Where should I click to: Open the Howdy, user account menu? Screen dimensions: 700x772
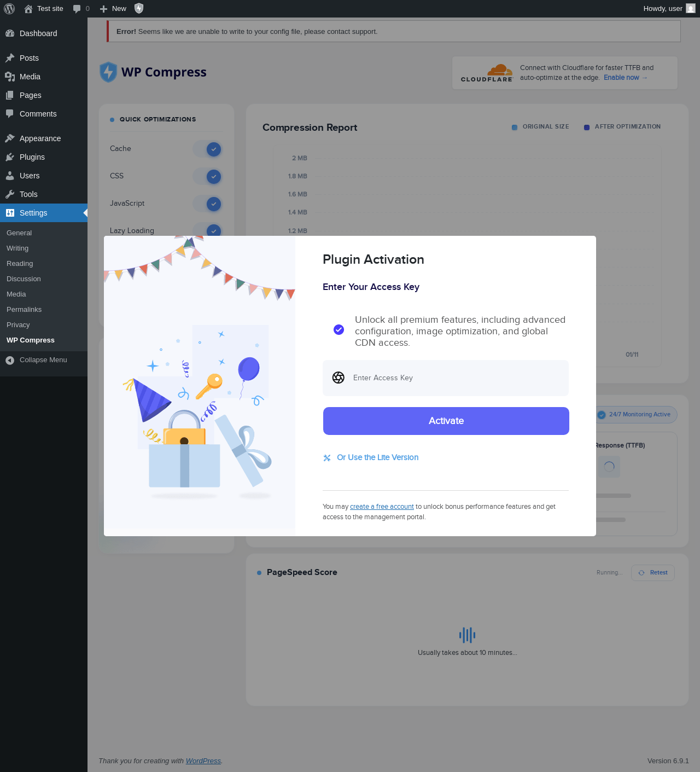669,9
